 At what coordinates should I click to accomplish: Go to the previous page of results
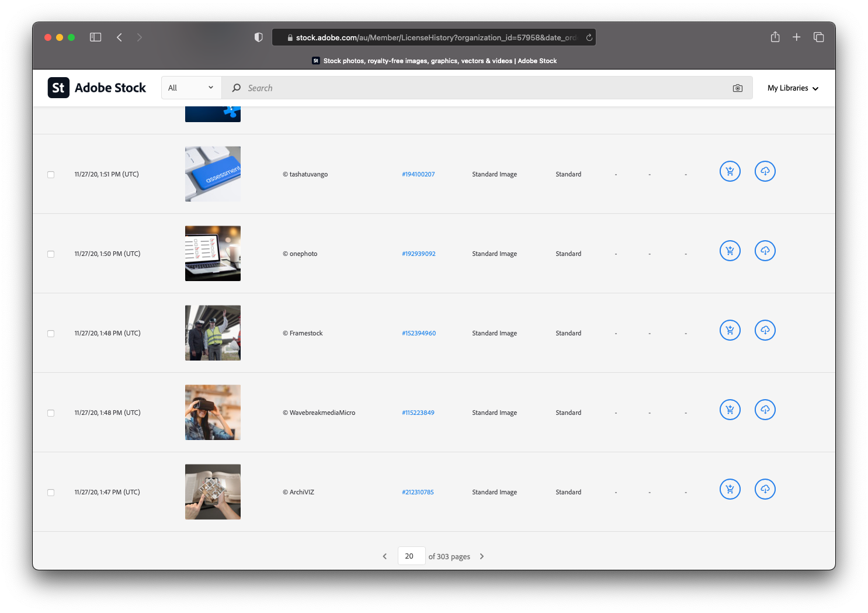point(384,556)
